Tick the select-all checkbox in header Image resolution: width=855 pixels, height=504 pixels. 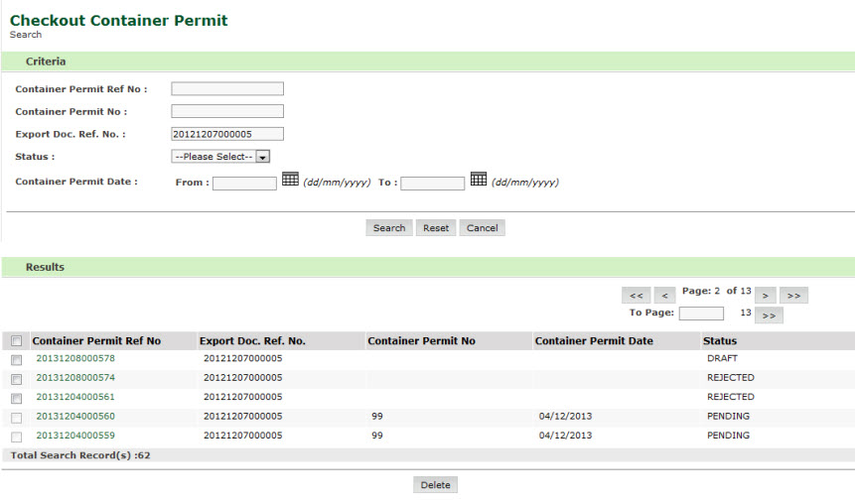coord(16,341)
